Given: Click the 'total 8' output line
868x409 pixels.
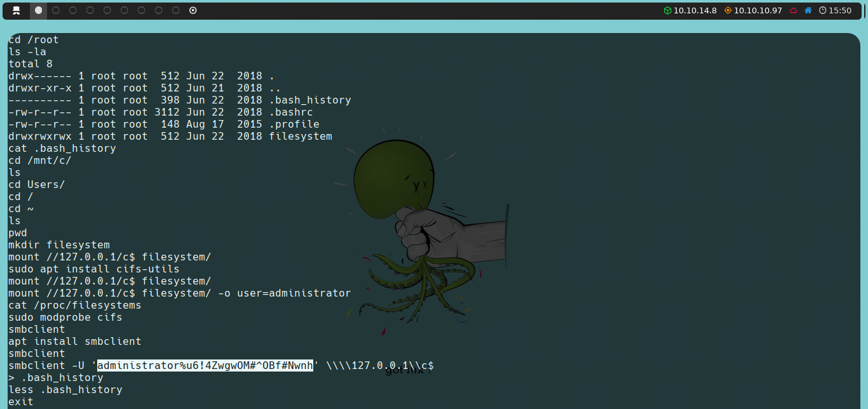Looking at the screenshot, I should point(31,64).
